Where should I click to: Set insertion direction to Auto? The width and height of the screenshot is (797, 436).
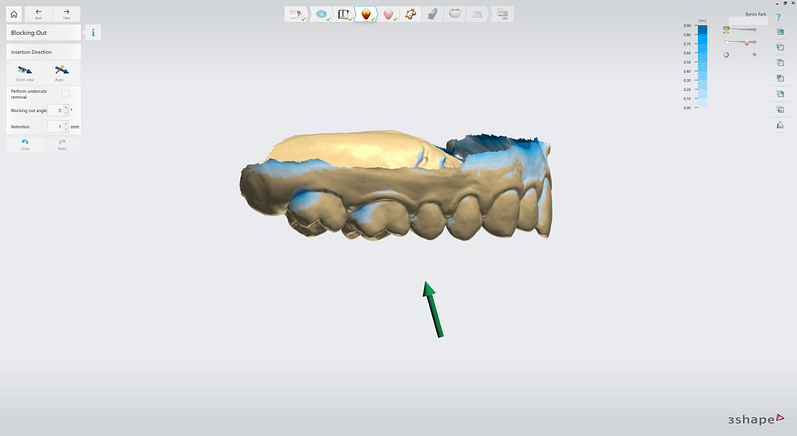pos(61,72)
